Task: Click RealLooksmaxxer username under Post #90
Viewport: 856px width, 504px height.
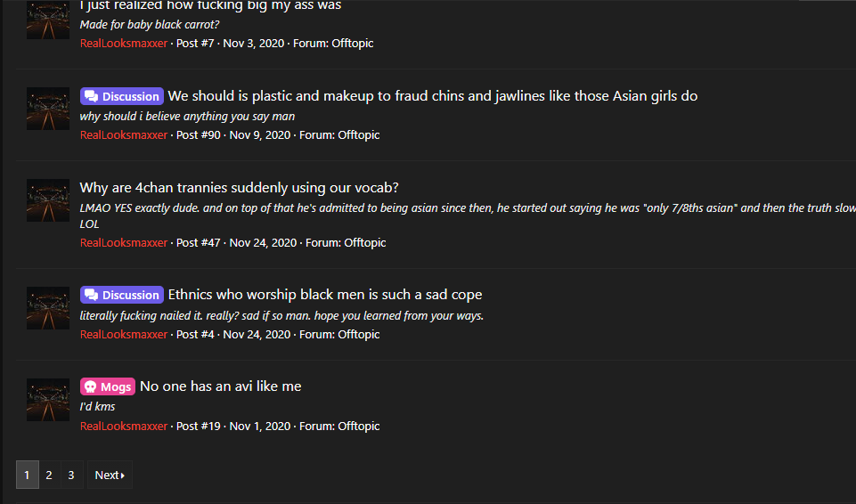Action: tap(124, 134)
